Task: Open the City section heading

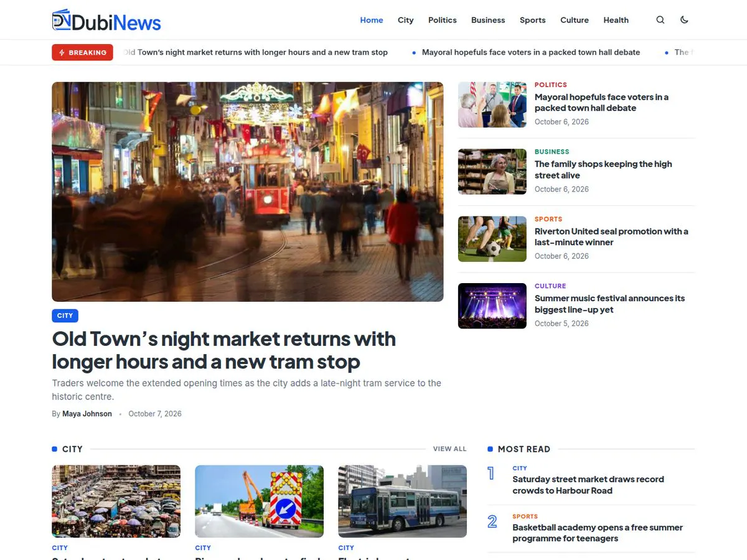Action: 72,449
